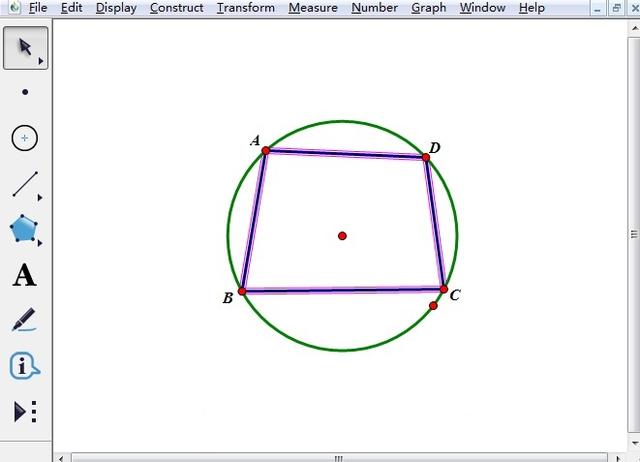
Task: Click the horizontal scrollbar right arrow
Action: tap(618, 458)
